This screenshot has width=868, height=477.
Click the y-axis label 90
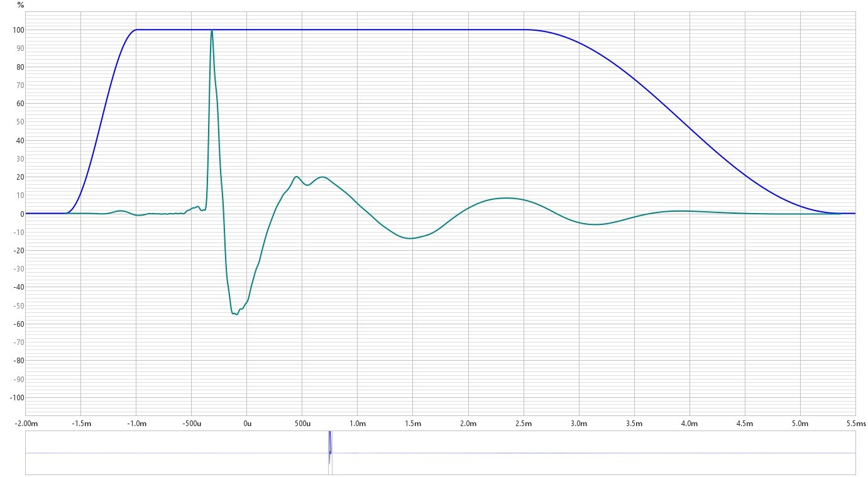pos(19,48)
